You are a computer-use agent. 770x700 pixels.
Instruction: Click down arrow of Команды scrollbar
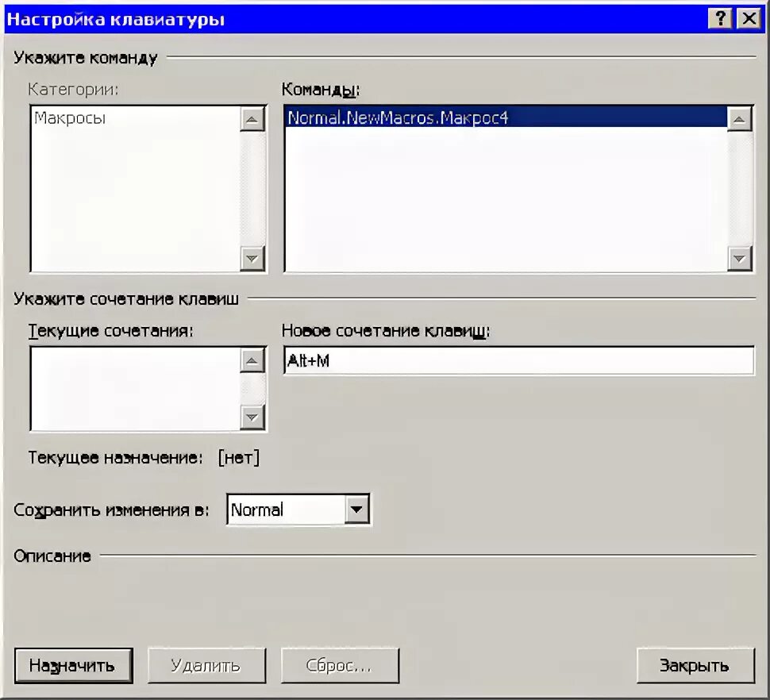click(739, 258)
